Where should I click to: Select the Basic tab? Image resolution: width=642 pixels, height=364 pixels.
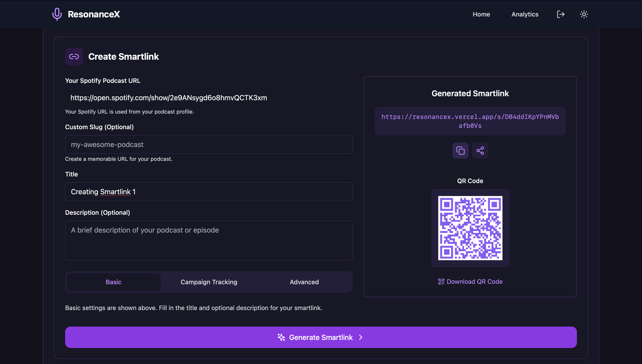tap(113, 282)
